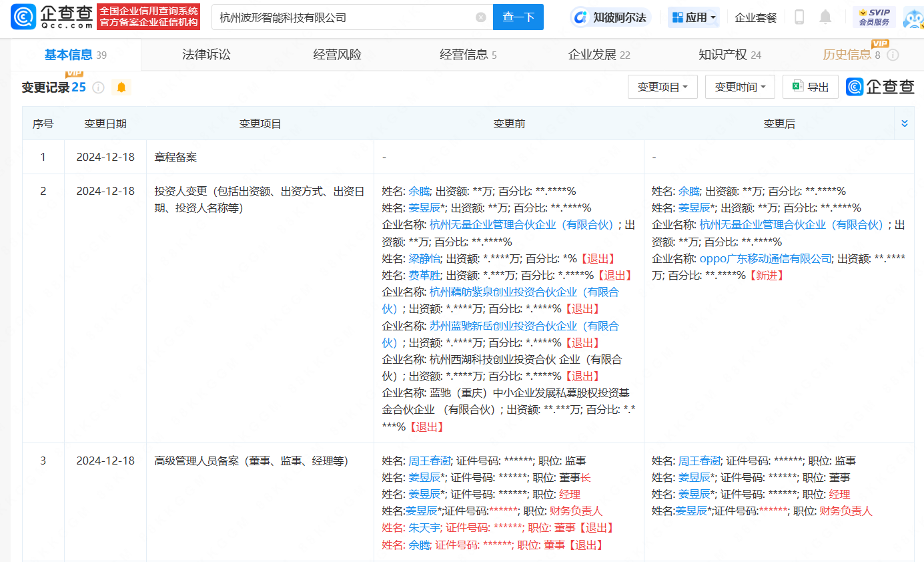Open the 应用 dropdown in the header

point(694,17)
